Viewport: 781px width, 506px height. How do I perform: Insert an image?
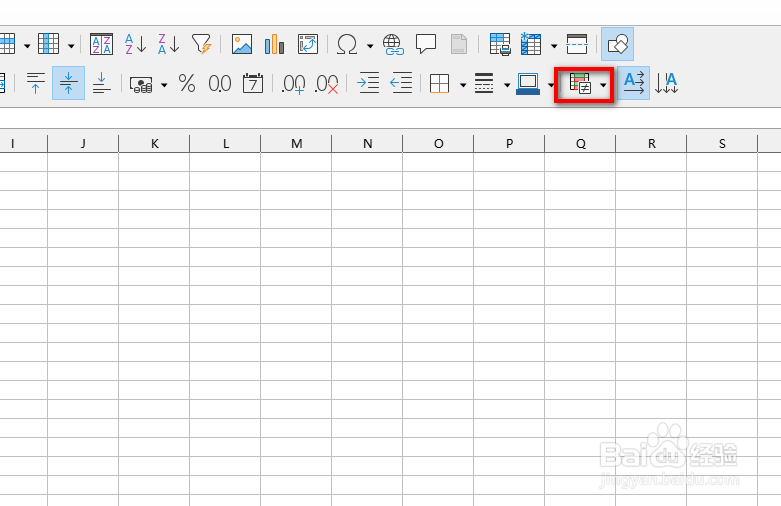[242, 44]
